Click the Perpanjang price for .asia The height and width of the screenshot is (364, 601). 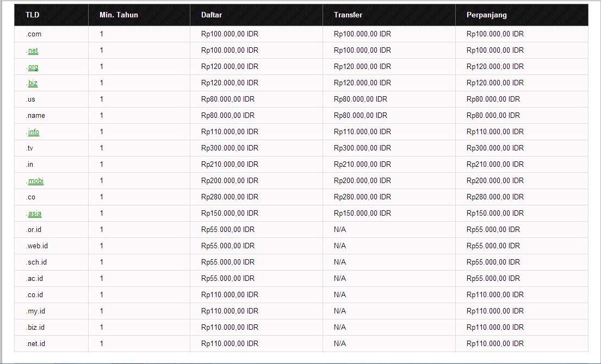pos(495,214)
